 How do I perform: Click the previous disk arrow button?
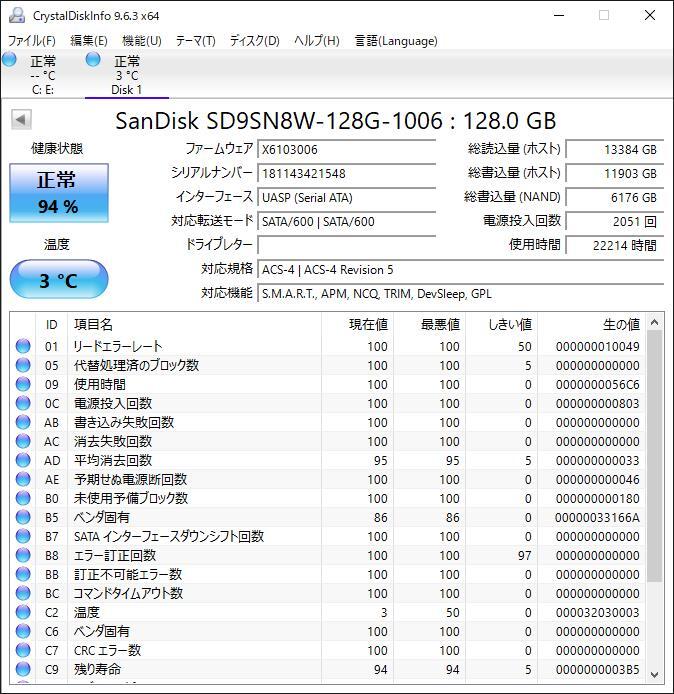21,120
